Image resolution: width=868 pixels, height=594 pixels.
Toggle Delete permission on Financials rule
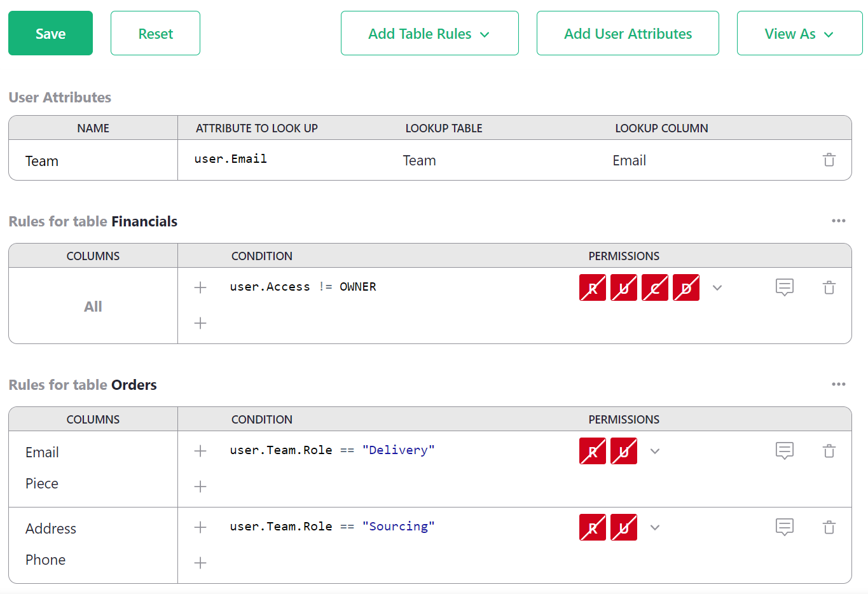(x=685, y=287)
